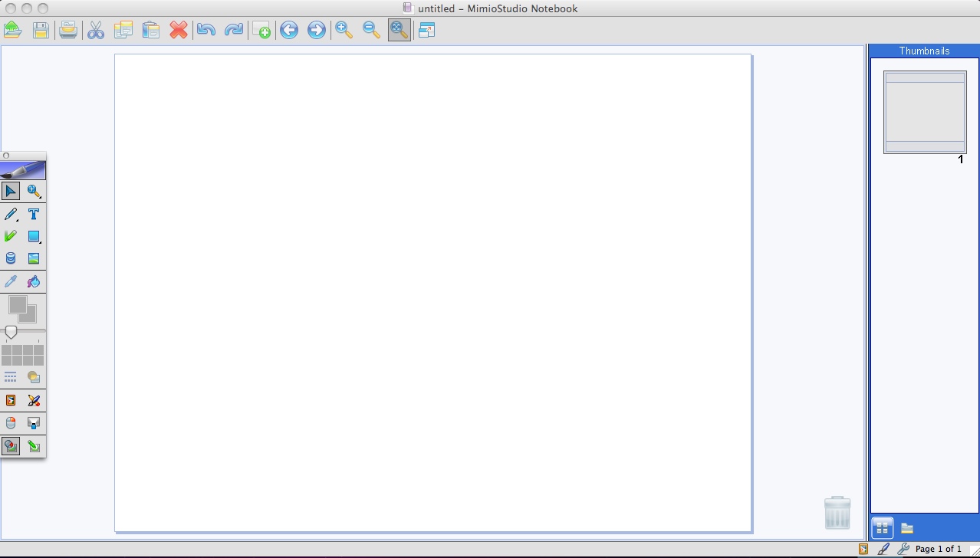Choose the paint bucket Fill tool
This screenshot has height=558, width=980.
click(x=34, y=281)
